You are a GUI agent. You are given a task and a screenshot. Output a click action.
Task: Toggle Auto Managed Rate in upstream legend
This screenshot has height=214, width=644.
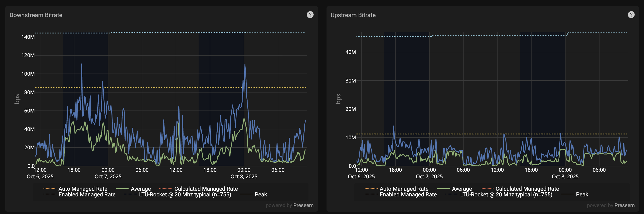tap(404, 189)
